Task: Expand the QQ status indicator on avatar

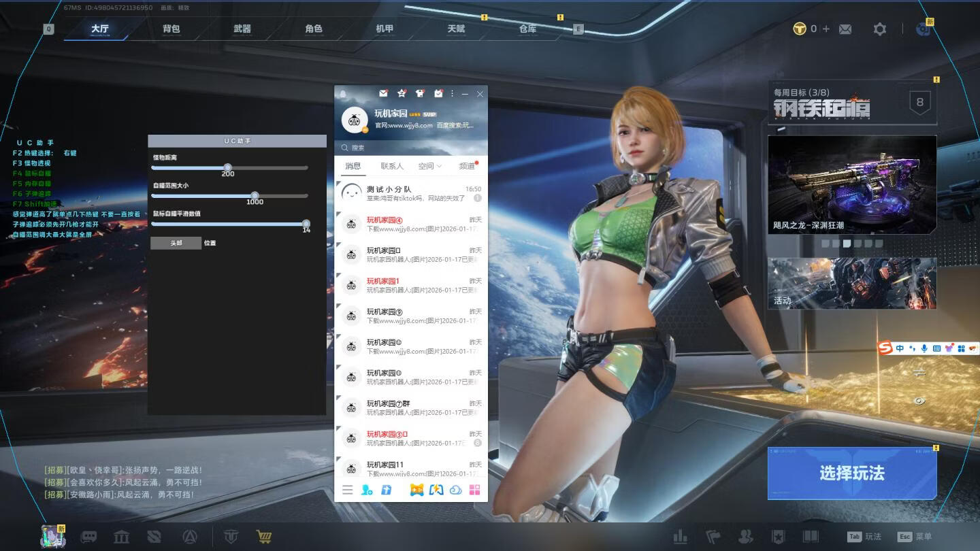Action: click(x=365, y=129)
